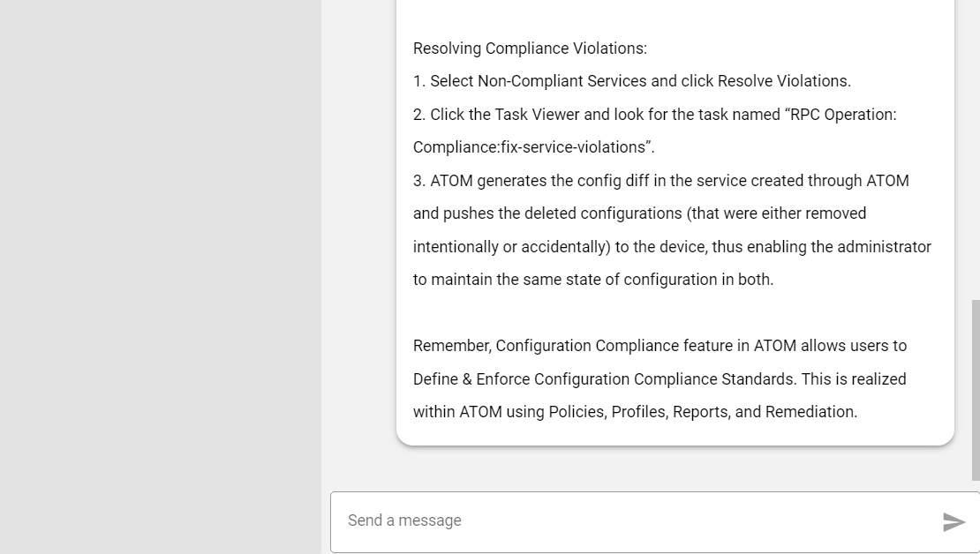
Task: Click the 'Resolving Compliance Violations:' heading
Action: [530, 49]
